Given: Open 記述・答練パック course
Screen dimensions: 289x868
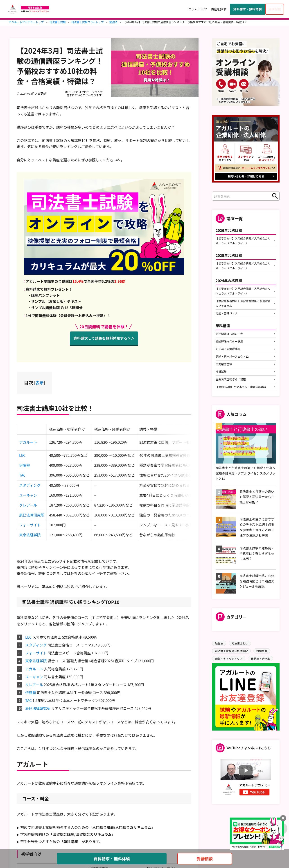Looking at the screenshot, I should pos(246,313).
